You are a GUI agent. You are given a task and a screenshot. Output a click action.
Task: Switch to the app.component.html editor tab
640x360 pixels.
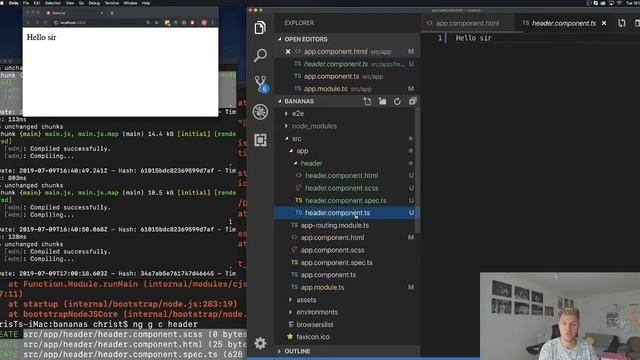pos(467,23)
